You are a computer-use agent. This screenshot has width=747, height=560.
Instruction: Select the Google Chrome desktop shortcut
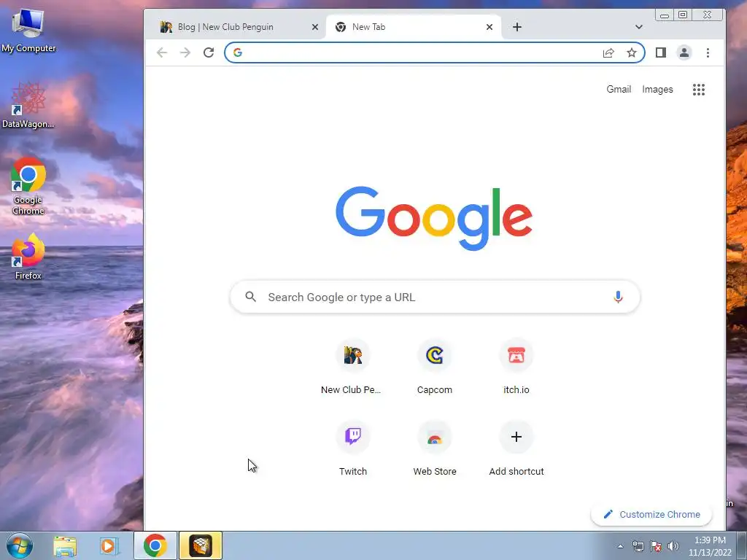(28, 186)
